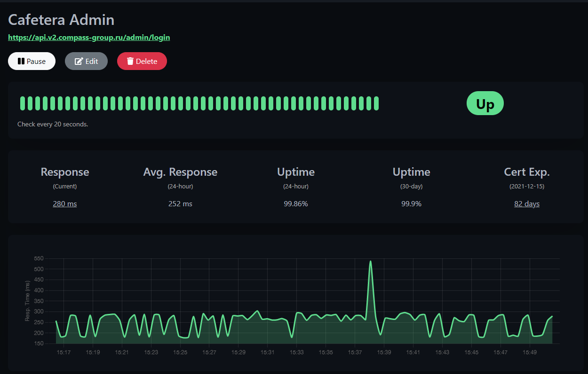Open the Edit monitor page

point(86,61)
